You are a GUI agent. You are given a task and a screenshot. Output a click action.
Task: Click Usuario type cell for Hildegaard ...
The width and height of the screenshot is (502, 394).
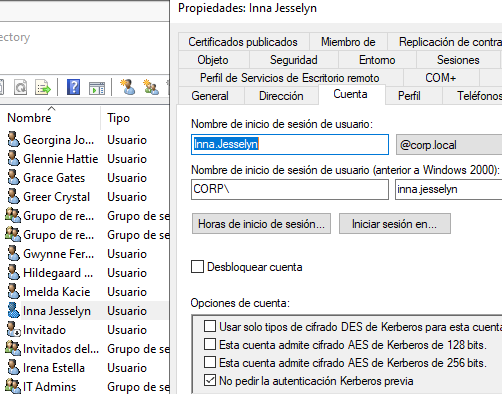(127, 273)
